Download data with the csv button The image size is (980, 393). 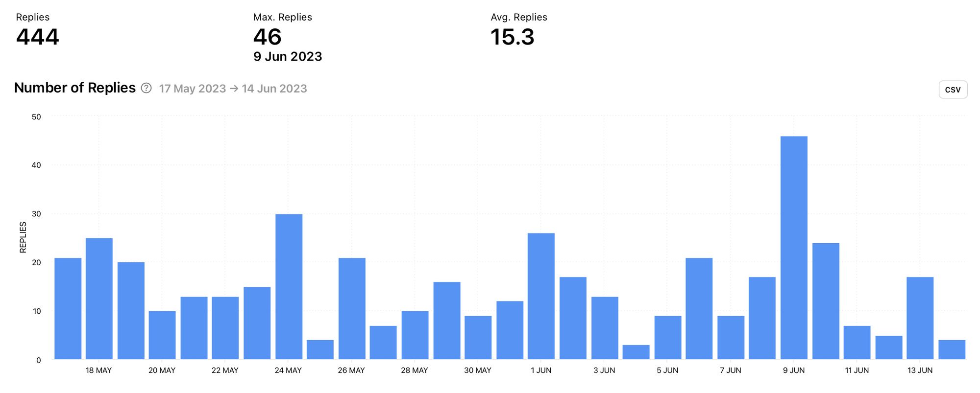tap(953, 90)
